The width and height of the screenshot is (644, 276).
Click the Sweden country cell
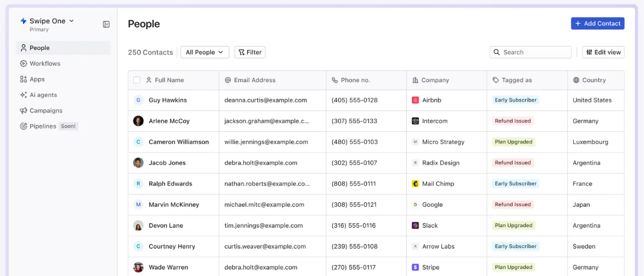tap(584, 247)
